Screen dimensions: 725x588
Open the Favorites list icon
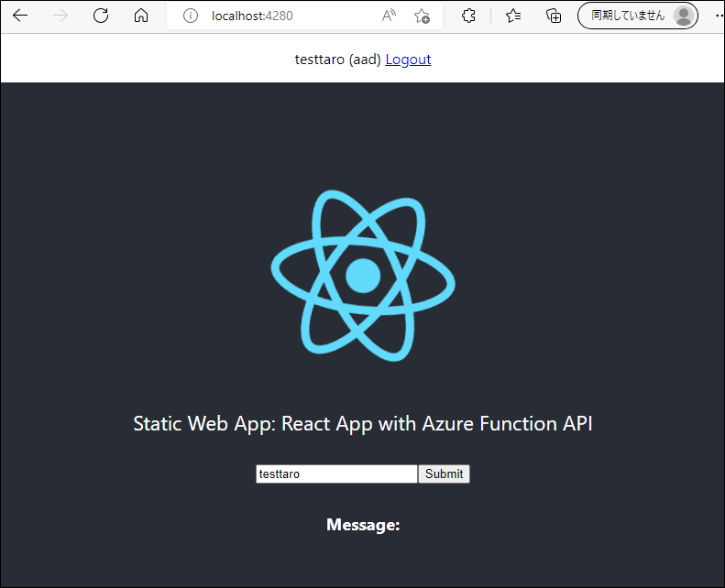513,16
